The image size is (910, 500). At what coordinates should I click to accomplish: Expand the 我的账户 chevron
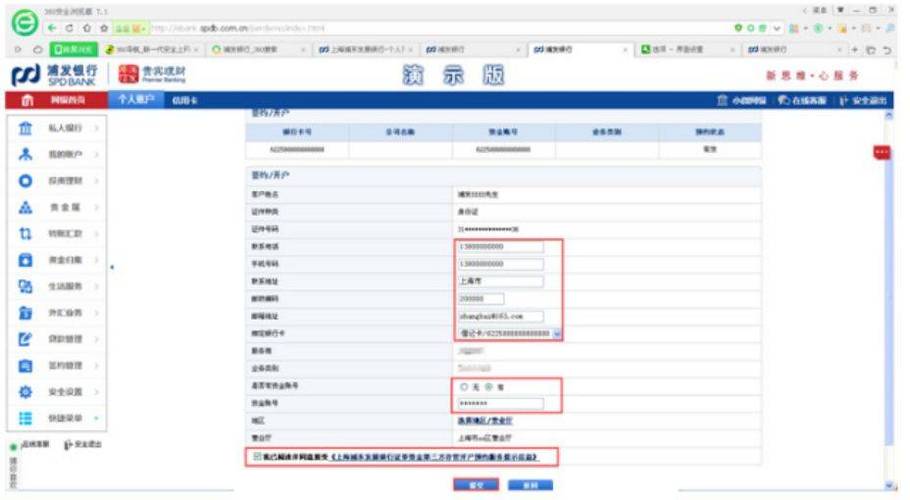(96, 154)
